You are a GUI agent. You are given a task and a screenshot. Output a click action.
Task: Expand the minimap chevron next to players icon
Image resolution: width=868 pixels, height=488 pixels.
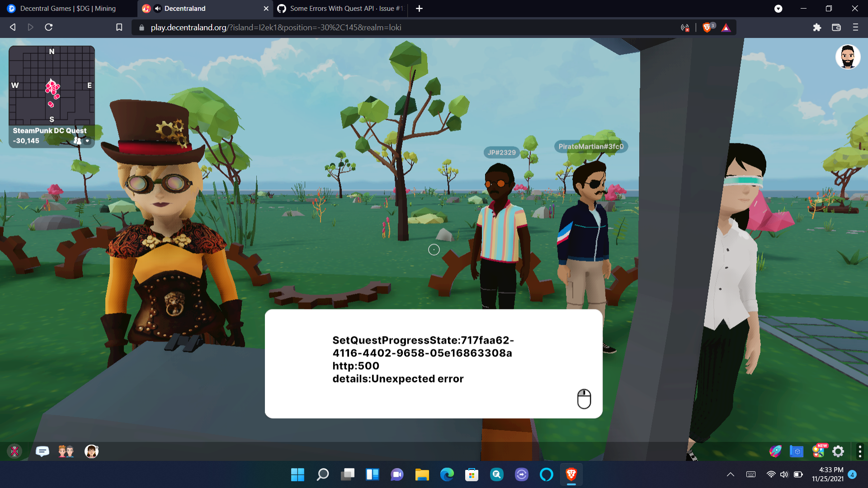88,141
